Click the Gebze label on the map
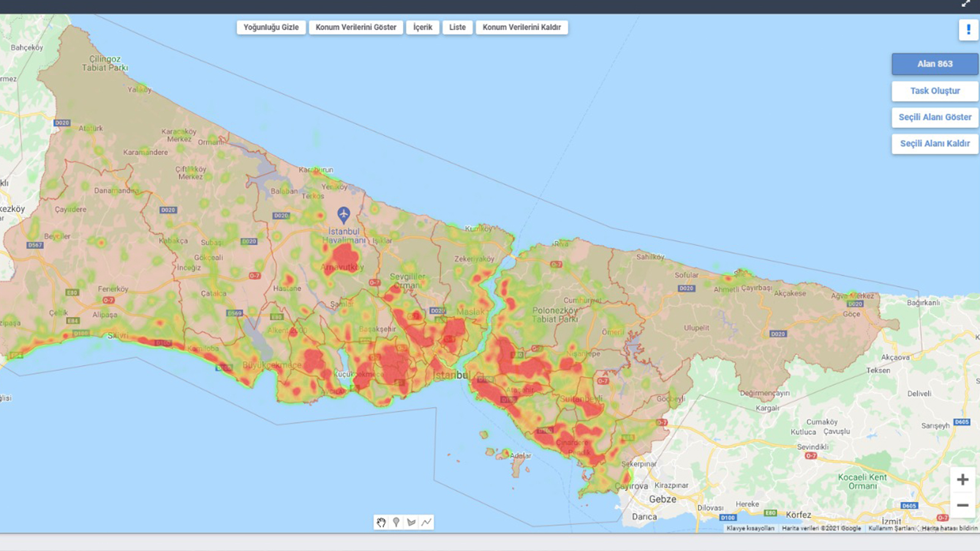Screen dimensions: 980x551 coord(663,499)
